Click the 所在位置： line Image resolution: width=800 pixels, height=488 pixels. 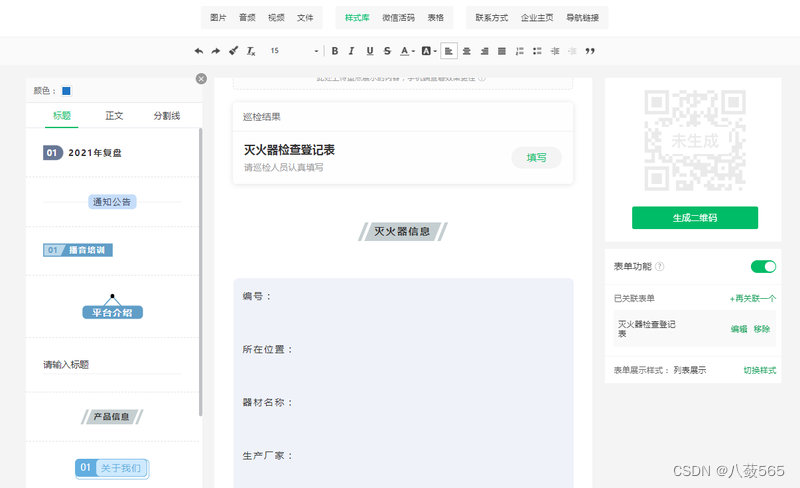(268, 350)
